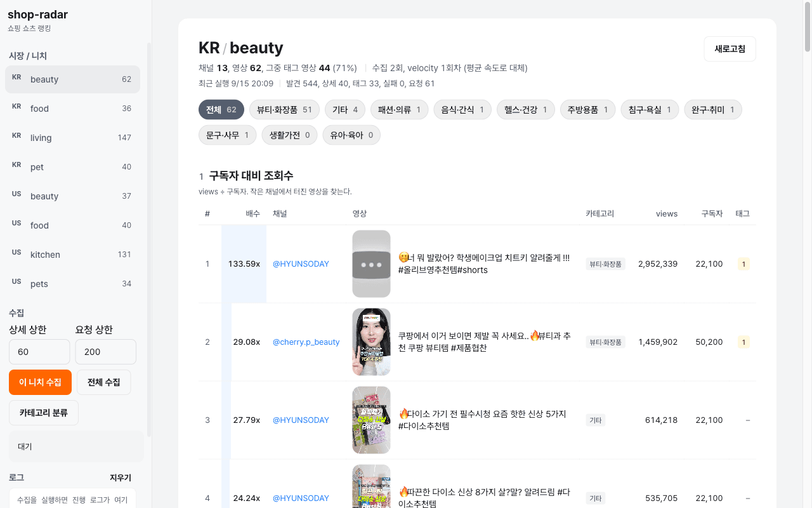Click the 133.59x multiplier cell
This screenshot has height=508, width=812.
[x=244, y=264]
